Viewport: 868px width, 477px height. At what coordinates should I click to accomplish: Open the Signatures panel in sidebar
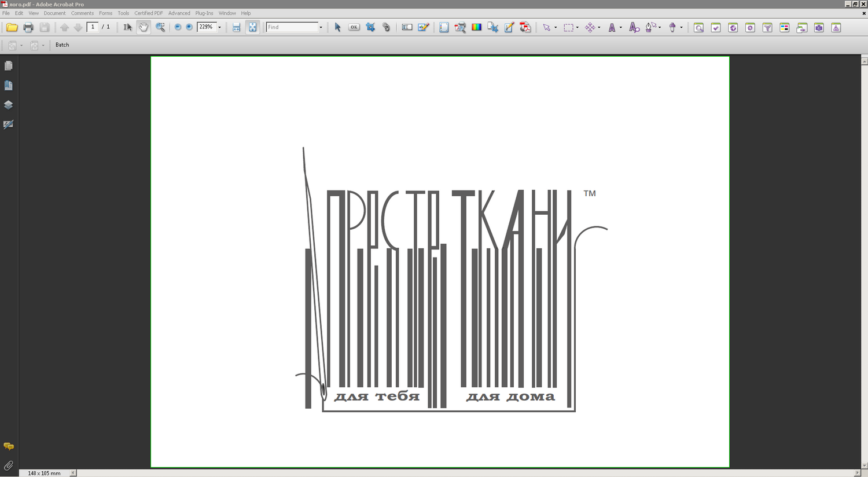tap(9, 124)
